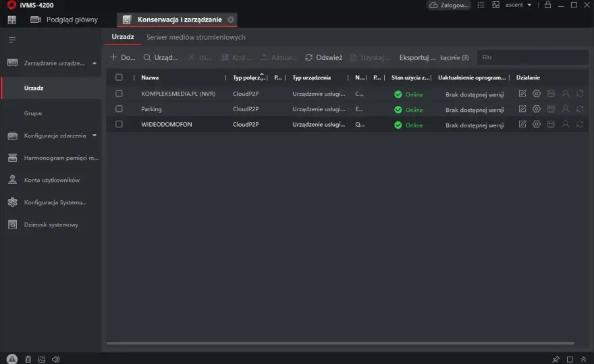Edit the Parking device
This screenshot has height=364, width=594.
point(522,109)
